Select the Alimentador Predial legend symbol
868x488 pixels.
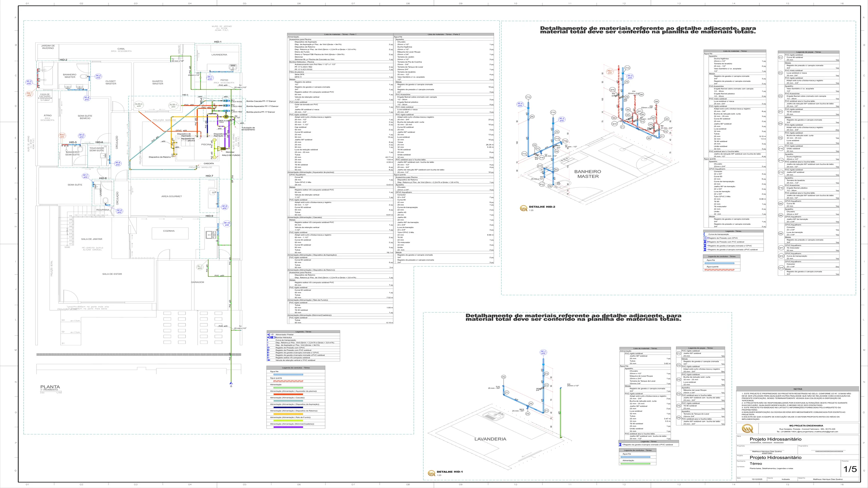click(271, 334)
